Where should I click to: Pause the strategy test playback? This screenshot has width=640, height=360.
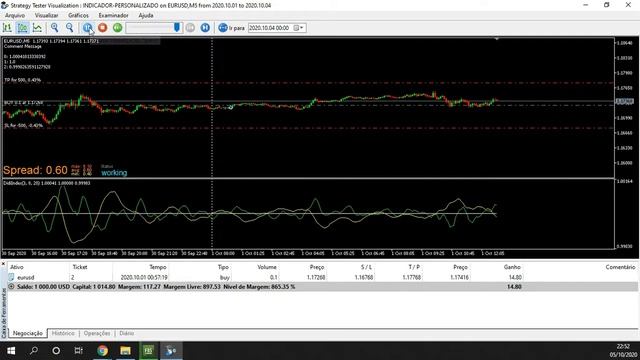pos(87,28)
